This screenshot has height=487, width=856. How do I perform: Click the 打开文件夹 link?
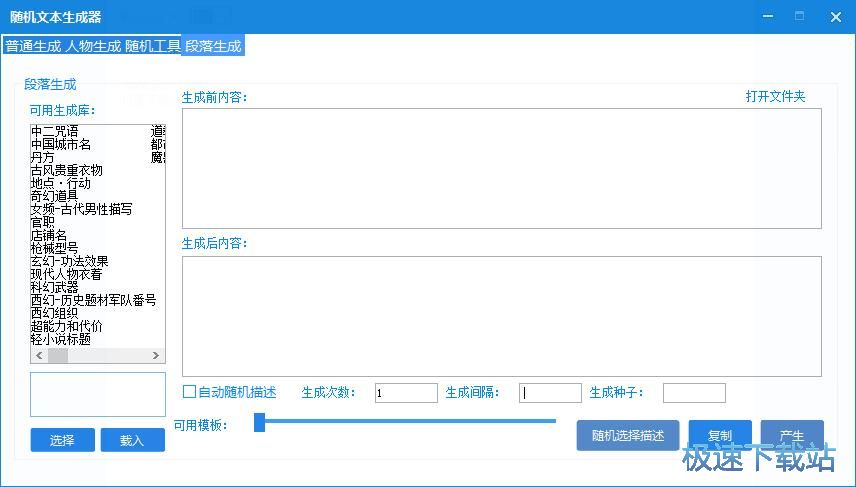coord(775,97)
